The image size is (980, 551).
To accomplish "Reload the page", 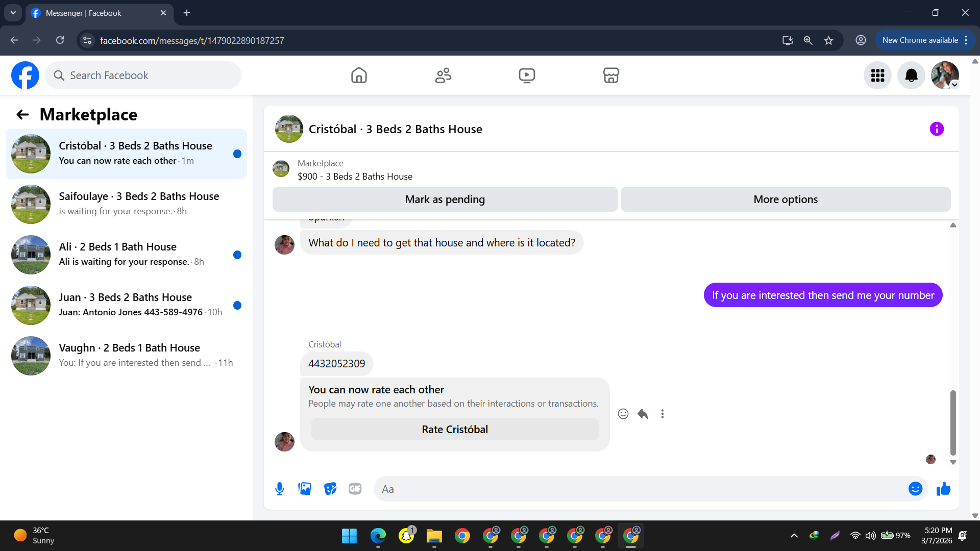I will [60, 40].
